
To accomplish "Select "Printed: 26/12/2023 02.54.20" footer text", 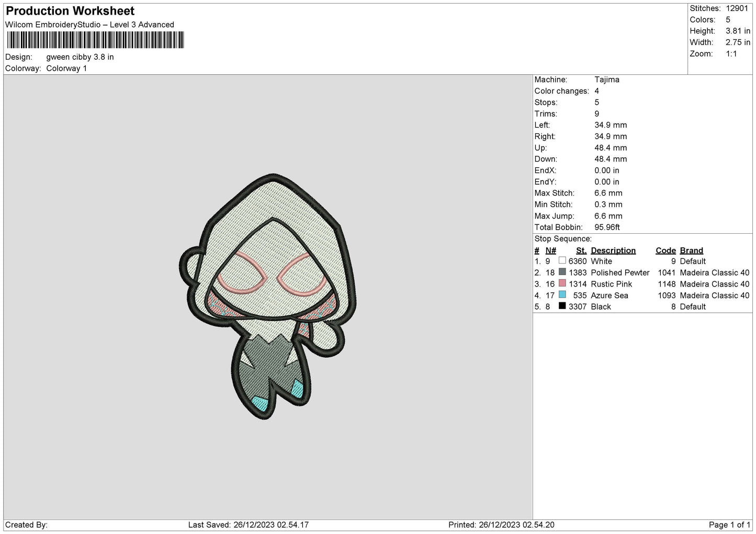I will (501, 525).
